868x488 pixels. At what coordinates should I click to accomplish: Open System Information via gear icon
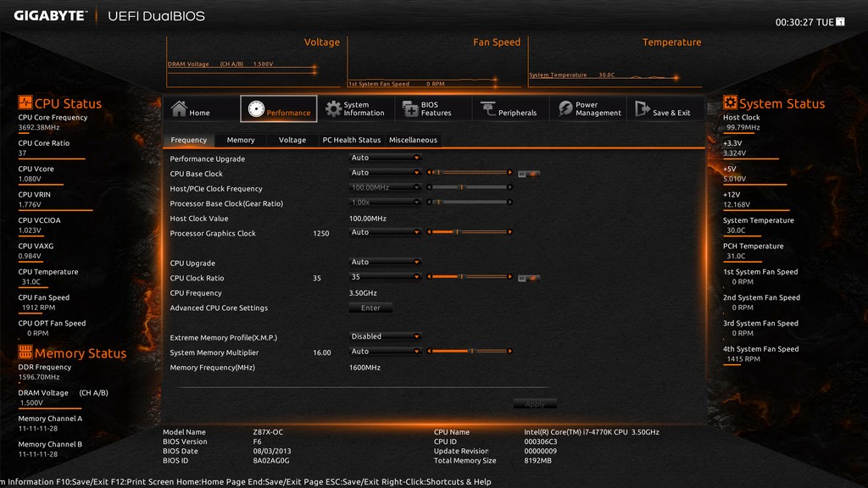[333, 109]
